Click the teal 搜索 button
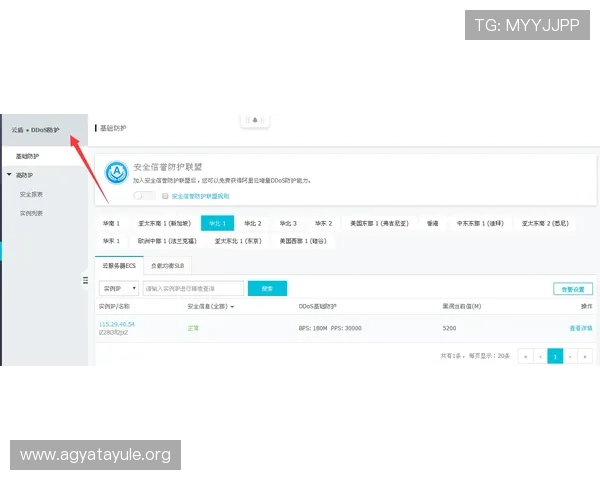 click(x=267, y=288)
